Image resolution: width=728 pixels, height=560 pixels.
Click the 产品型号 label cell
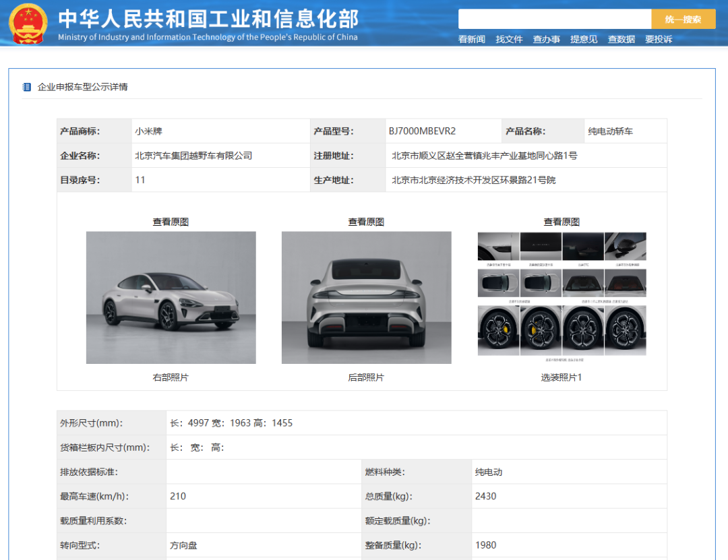[x=348, y=131]
